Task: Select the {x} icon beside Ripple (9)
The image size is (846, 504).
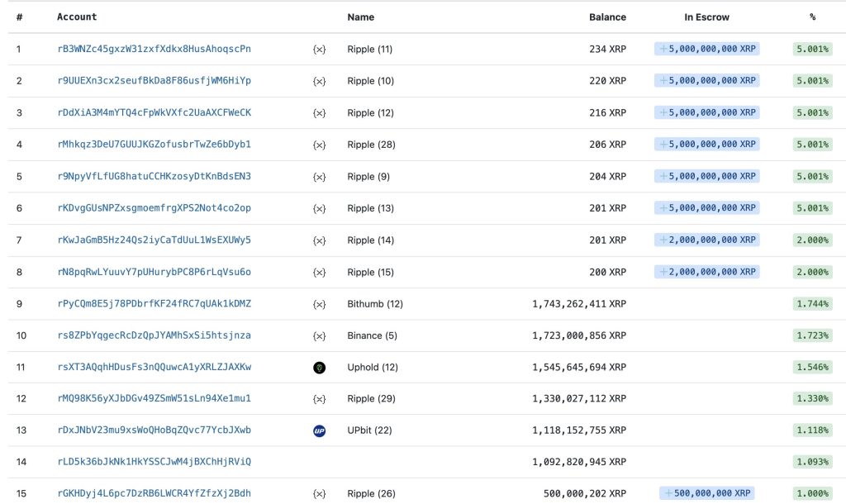Action: click(320, 177)
